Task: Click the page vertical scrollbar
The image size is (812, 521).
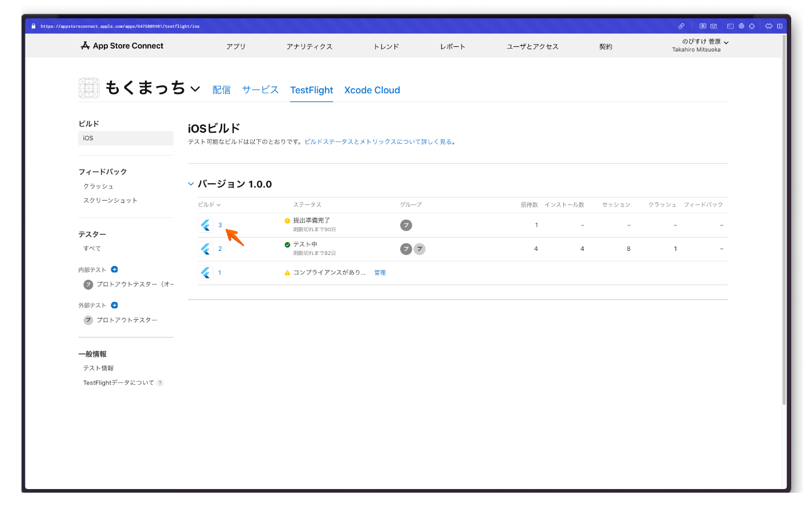Action: 784,220
